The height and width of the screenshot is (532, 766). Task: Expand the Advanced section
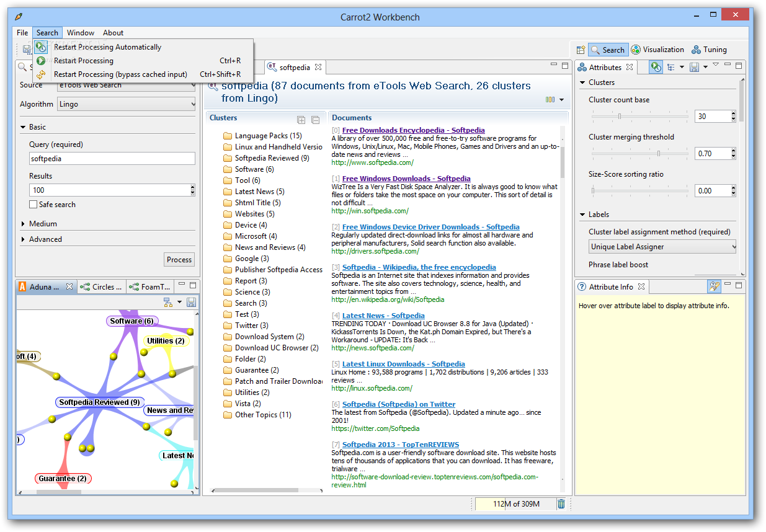pyautogui.click(x=24, y=239)
